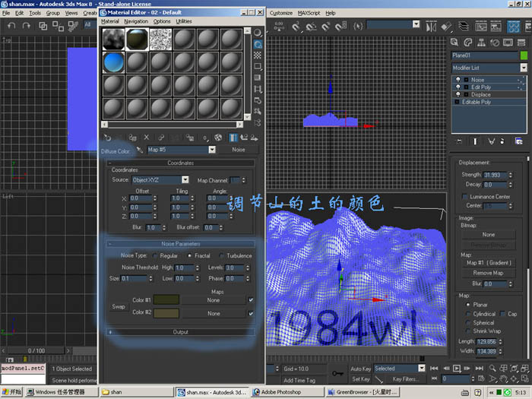532x399 pixels.
Task: Click Key Filters button
Action: pos(405,379)
